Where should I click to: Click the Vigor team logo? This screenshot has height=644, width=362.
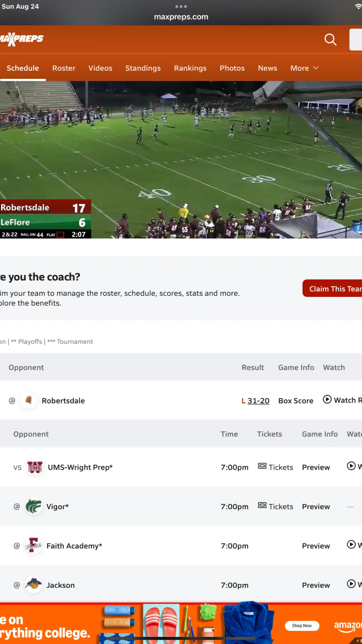click(34, 506)
